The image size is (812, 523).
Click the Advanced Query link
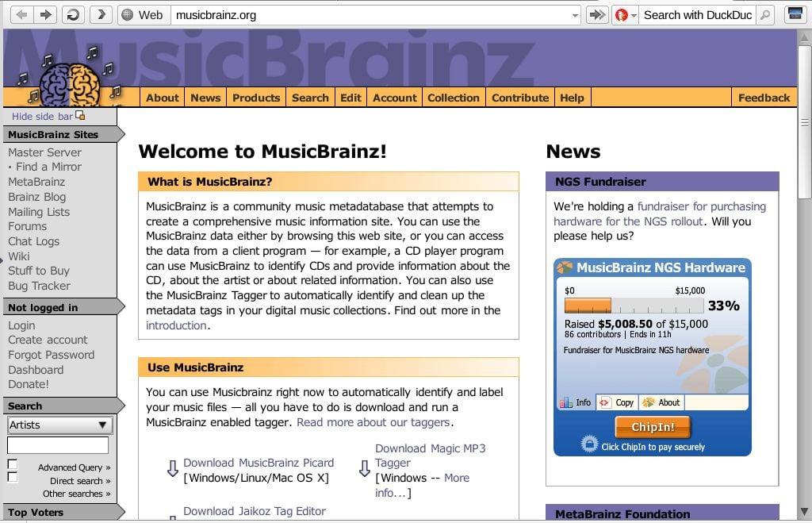click(x=74, y=467)
